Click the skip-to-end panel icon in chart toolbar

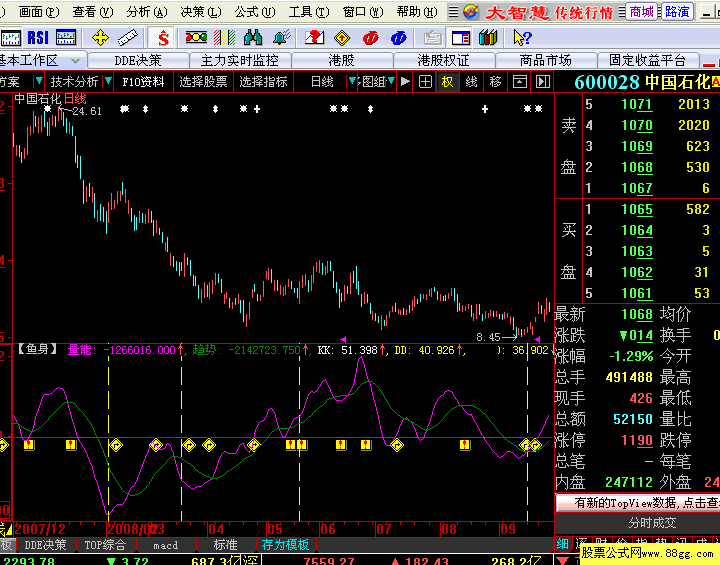543,82
